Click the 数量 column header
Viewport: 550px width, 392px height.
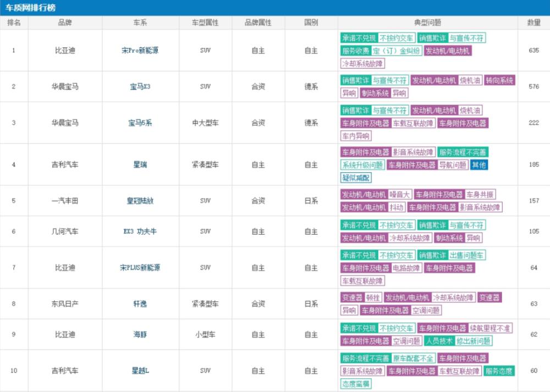tap(534, 23)
